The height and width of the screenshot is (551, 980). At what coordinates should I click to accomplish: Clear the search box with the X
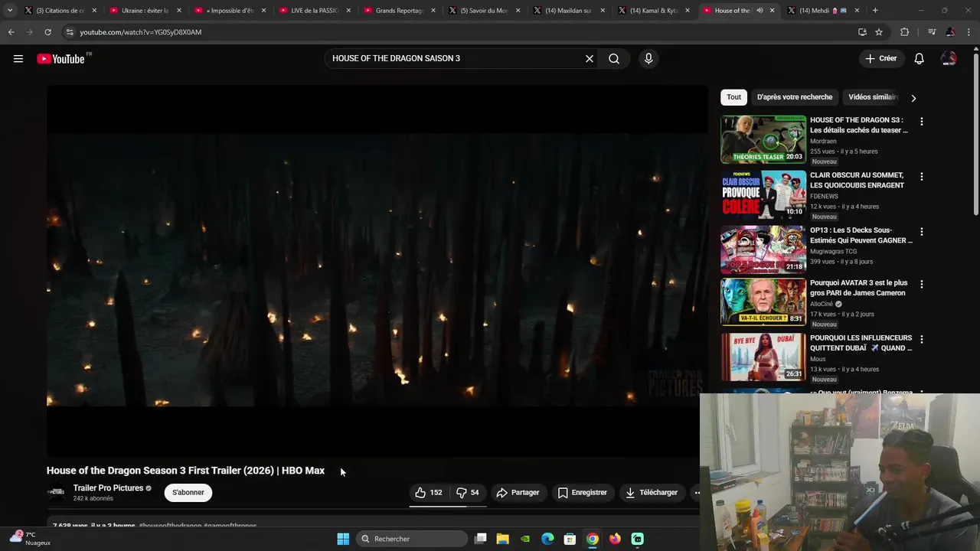590,59
